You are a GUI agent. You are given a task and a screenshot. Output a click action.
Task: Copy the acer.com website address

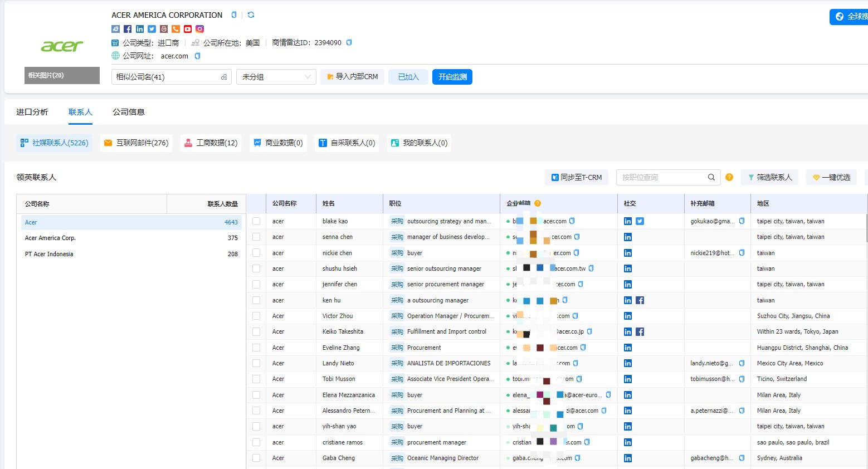tap(197, 56)
